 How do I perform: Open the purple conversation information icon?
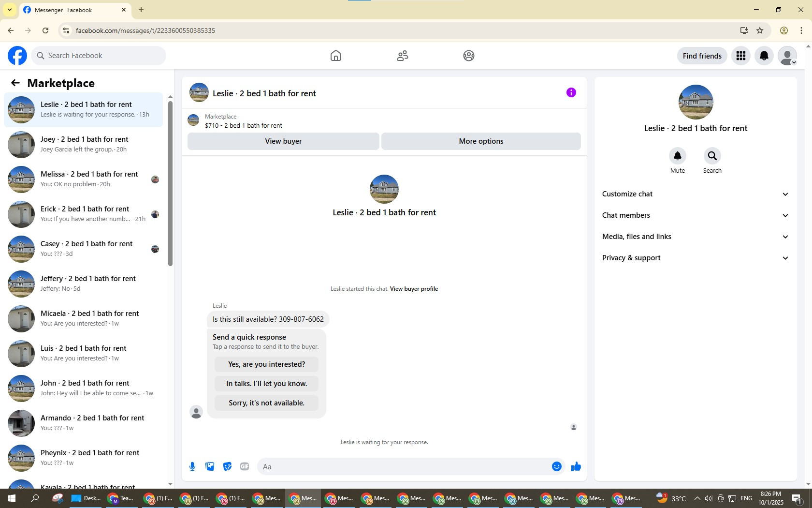571,92
